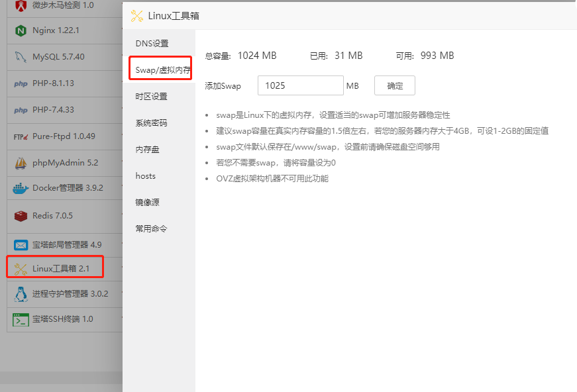577x392 pixels.
Task: Click the tip about /www/swap storage
Action: (x=328, y=147)
